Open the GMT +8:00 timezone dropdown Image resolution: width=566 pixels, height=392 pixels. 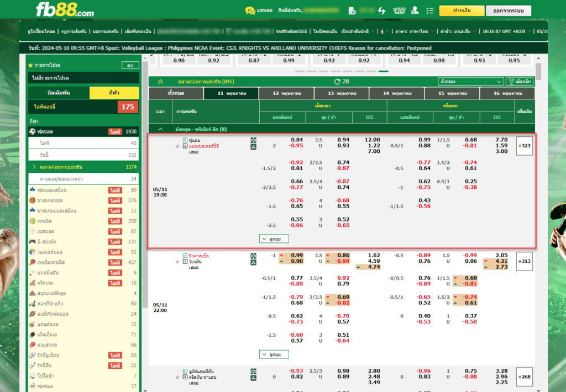[x=507, y=31]
